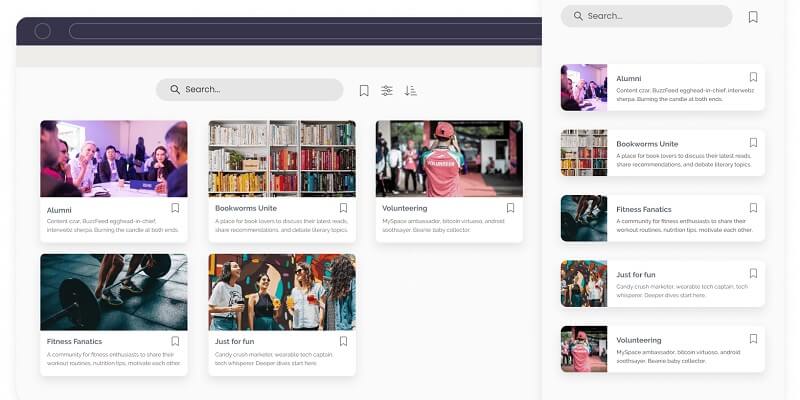The image size is (800, 400).
Task: Bookmark the Fitness Fanatics grid card
Action: (x=175, y=341)
